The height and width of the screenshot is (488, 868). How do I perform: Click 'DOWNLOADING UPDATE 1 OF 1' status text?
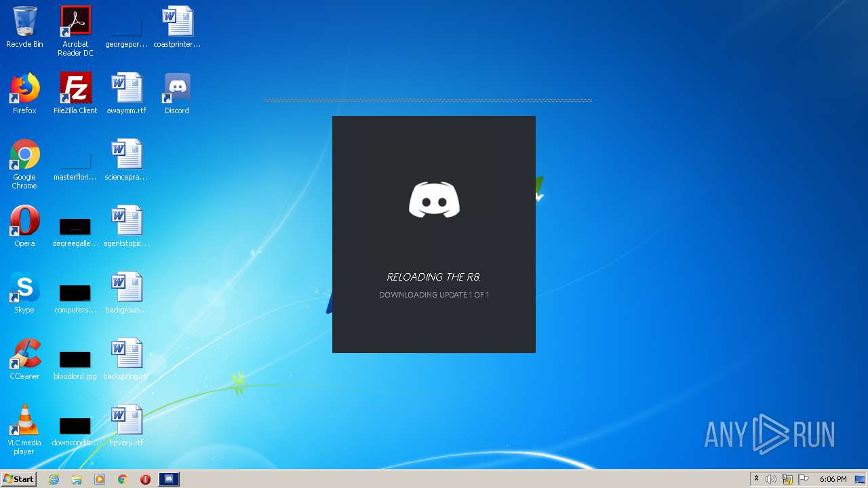(434, 295)
